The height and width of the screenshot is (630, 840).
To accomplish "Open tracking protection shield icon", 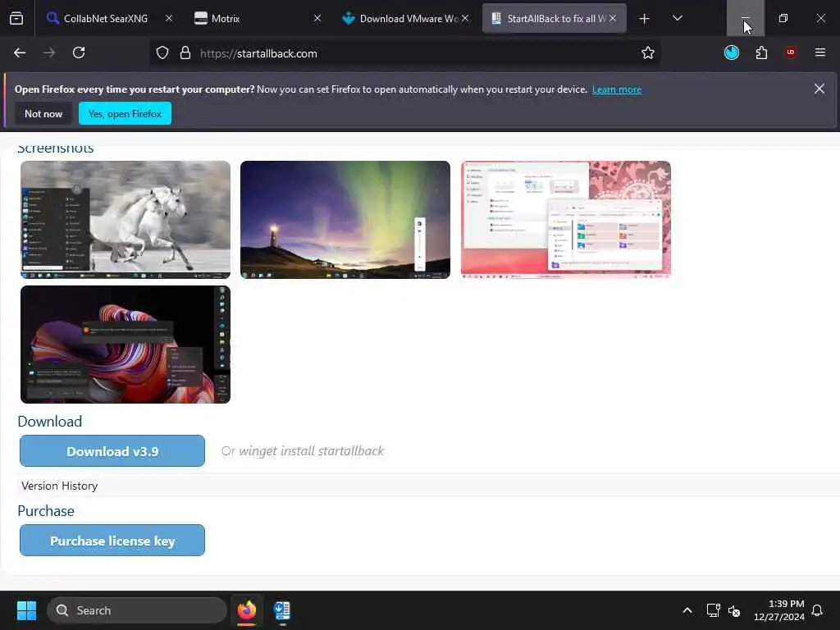I will click(162, 53).
